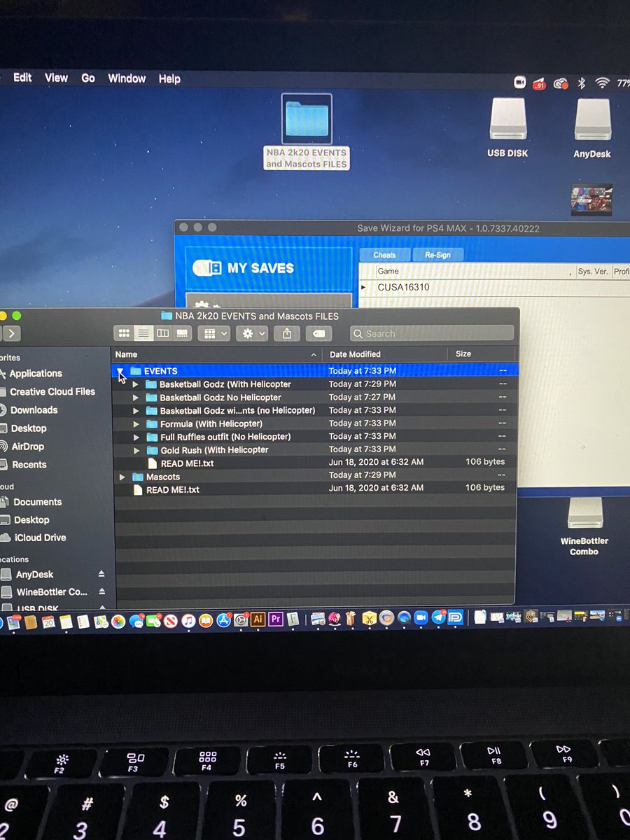Screen dimensions: 630x840
Task: Open the Cheats tab in Save Wizard
Action: pyautogui.click(x=384, y=255)
